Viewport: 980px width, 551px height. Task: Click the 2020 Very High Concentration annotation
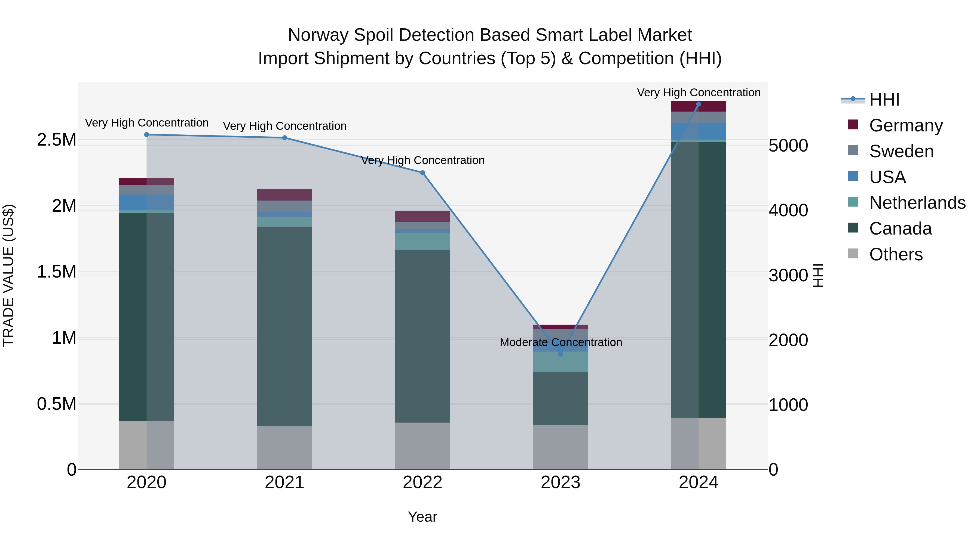coord(147,123)
